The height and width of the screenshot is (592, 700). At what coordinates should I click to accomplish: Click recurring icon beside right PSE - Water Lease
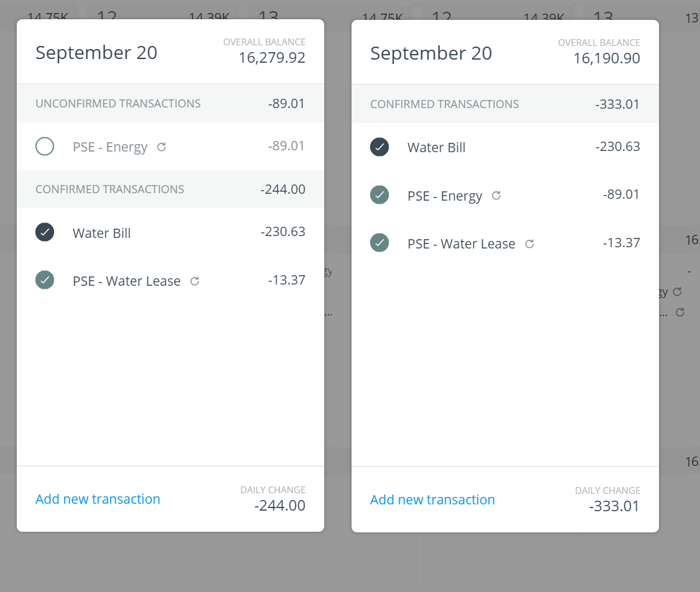coord(529,244)
